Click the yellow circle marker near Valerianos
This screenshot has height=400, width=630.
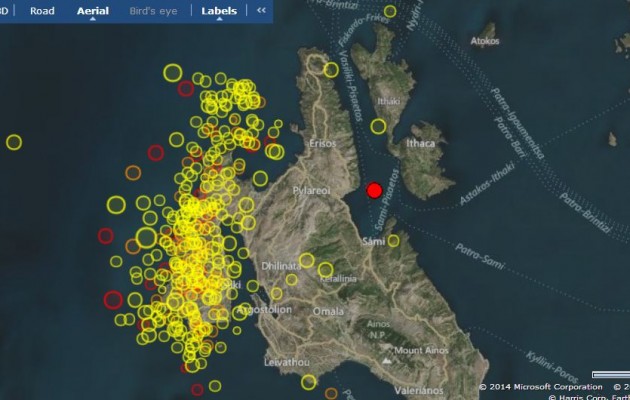pyautogui.click(x=309, y=381)
